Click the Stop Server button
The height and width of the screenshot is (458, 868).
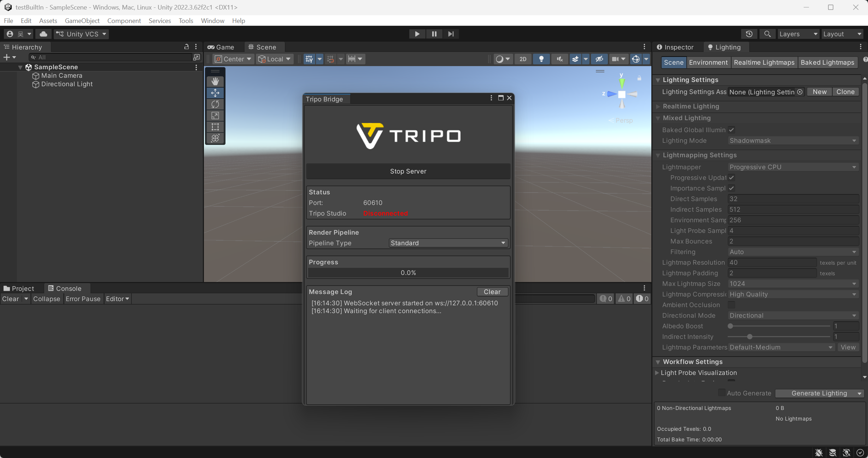[408, 171]
